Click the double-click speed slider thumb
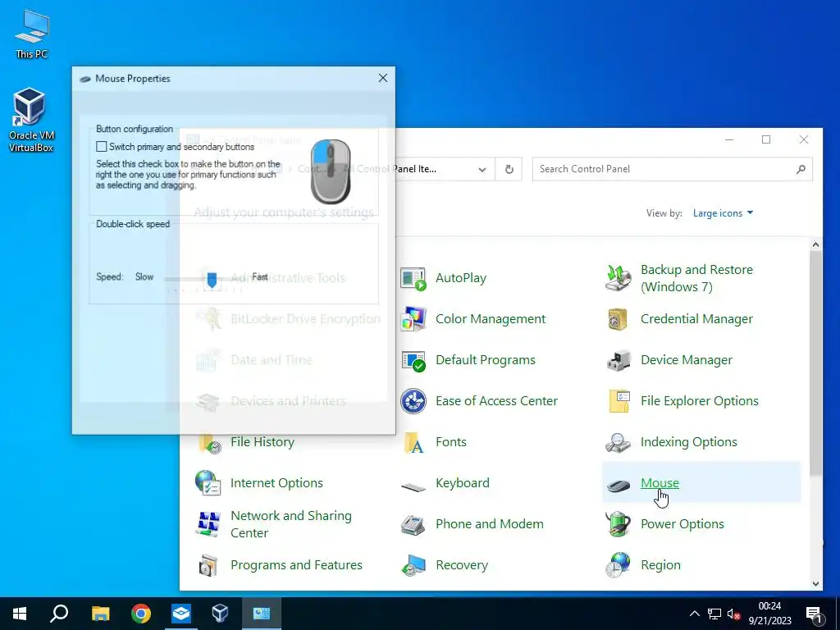Screen dimensions: 840x630 pyautogui.click(x=212, y=280)
